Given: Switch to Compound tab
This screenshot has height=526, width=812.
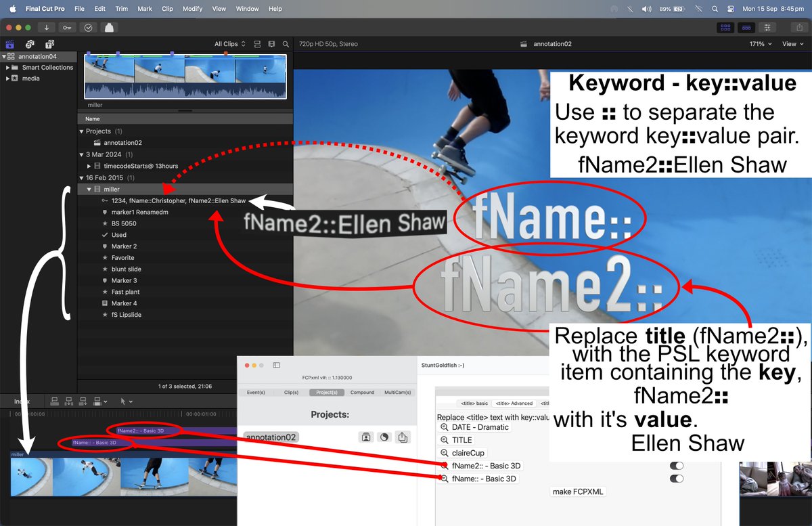Looking at the screenshot, I should [362, 393].
